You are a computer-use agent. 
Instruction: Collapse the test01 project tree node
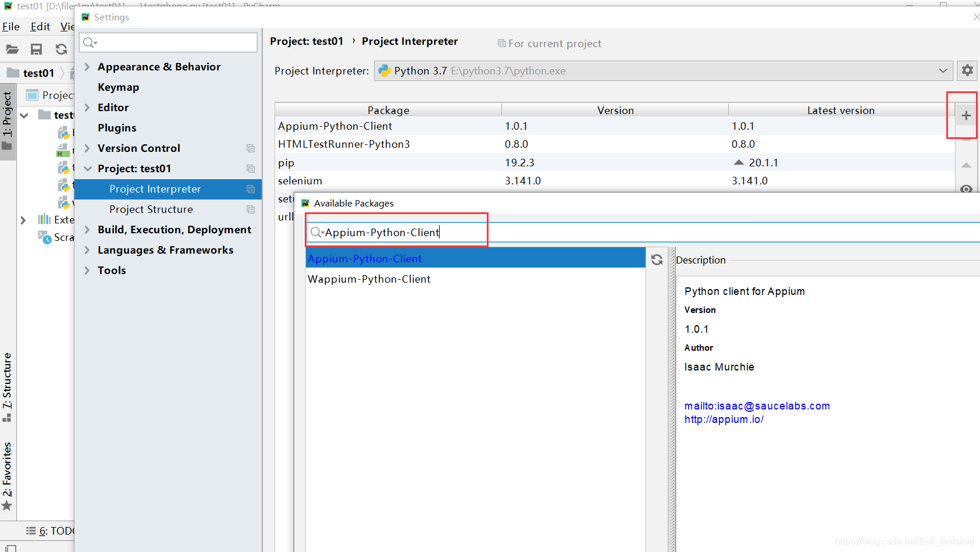24,115
